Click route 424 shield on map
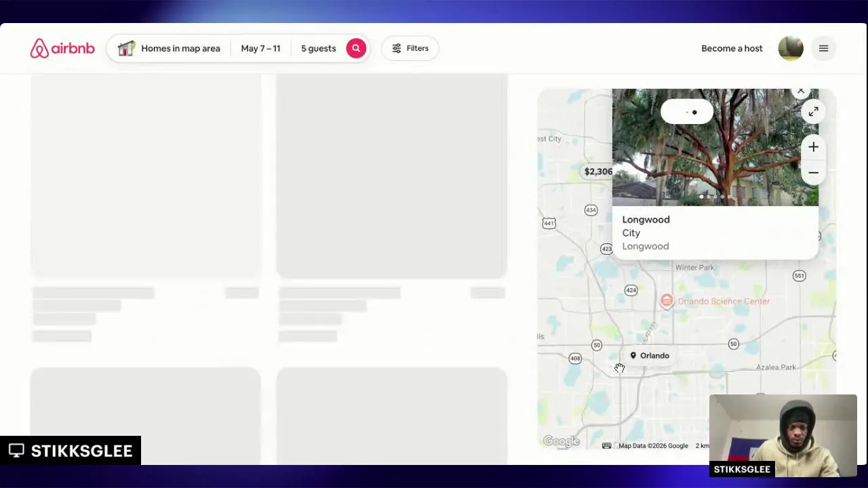This screenshot has height=488, width=868. (x=631, y=290)
